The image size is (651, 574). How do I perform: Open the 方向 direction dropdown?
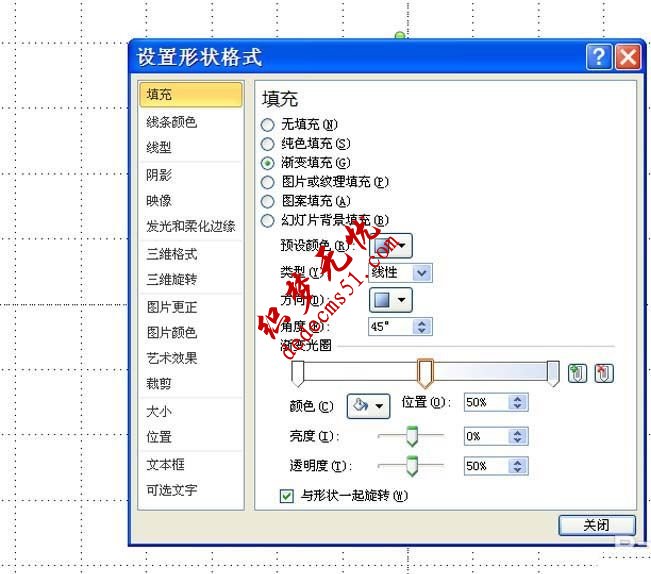391,300
